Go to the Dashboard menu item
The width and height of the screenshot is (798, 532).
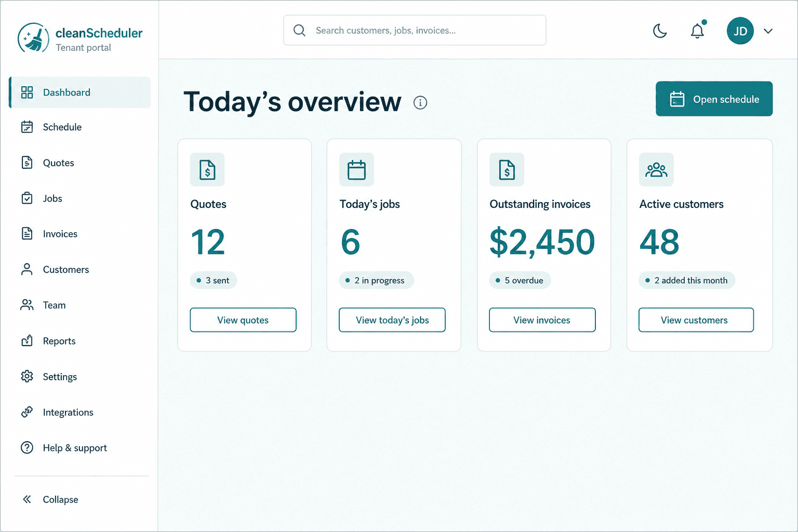[80, 92]
